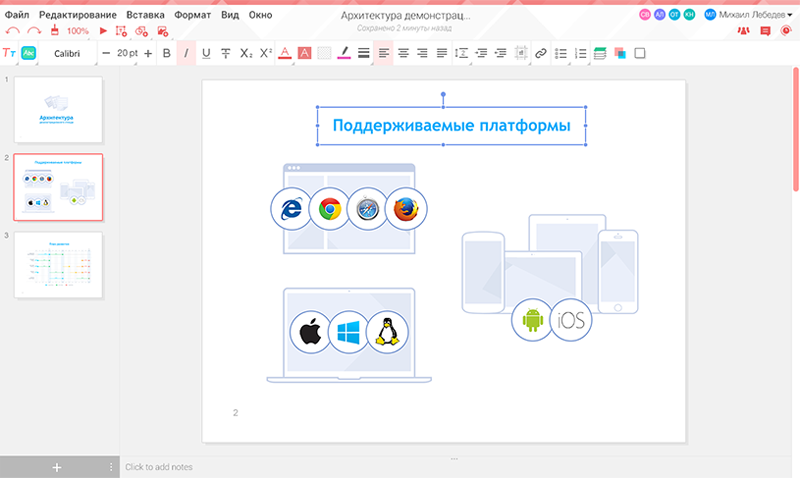Decrease font size with minus
The width and height of the screenshot is (800, 478).
click(x=106, y=53)
